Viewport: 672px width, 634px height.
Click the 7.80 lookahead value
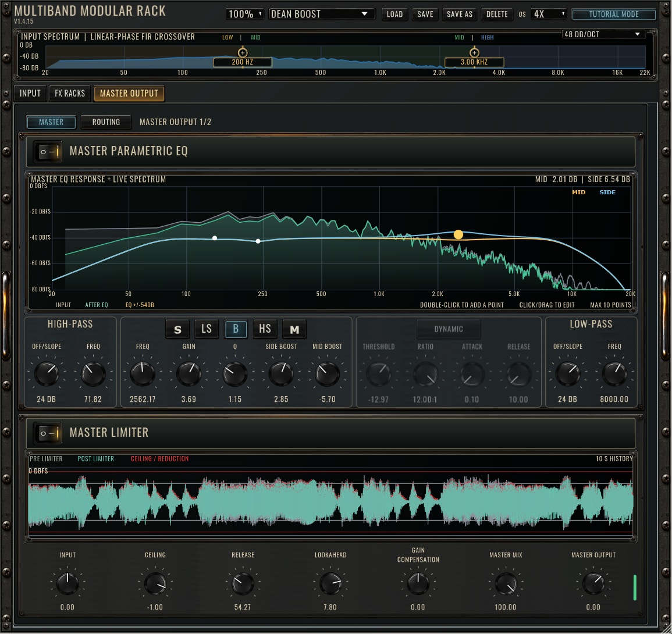click(330, 607)
